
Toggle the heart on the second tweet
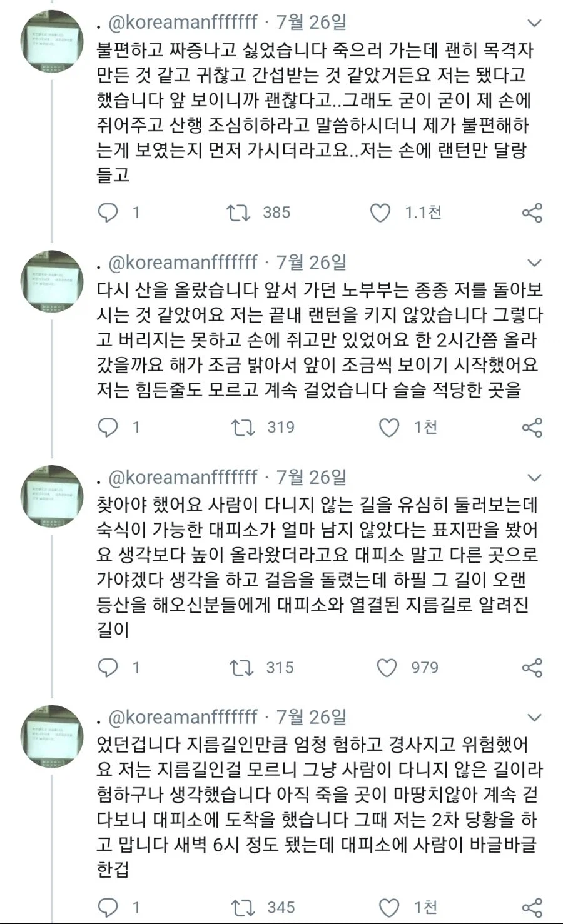coord(390,428)
